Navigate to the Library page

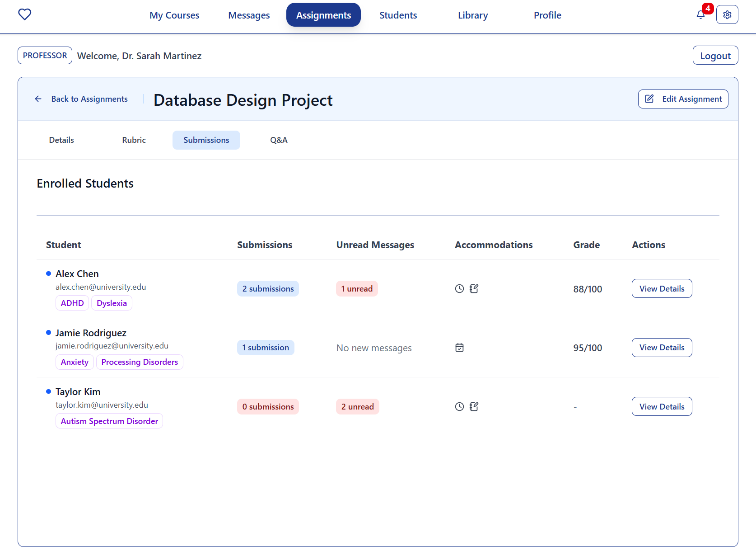(472, 15)
